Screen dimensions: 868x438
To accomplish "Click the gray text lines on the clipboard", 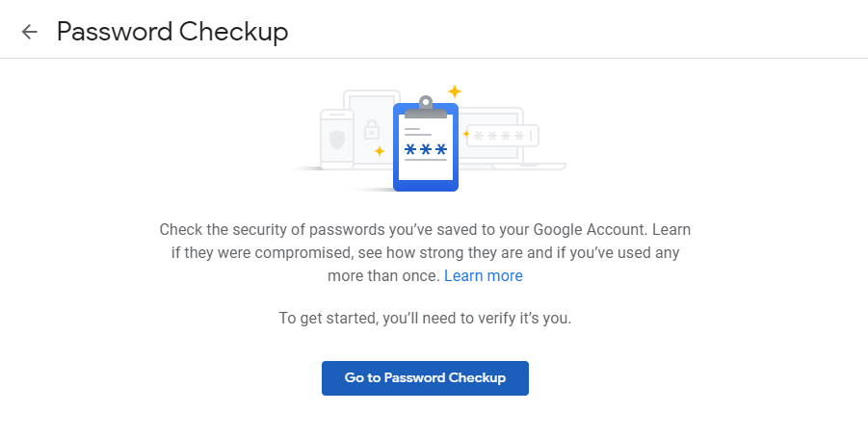I will 417,131.
